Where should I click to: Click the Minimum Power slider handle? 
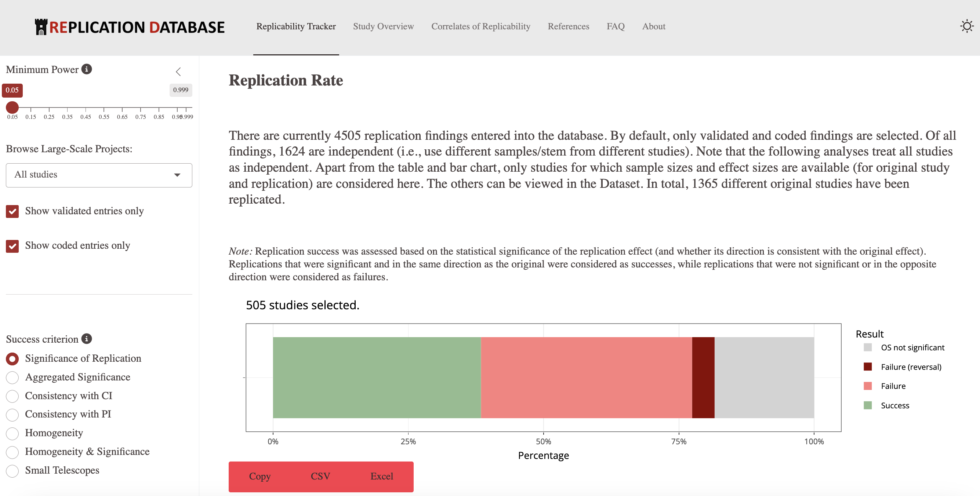[12, 107]
